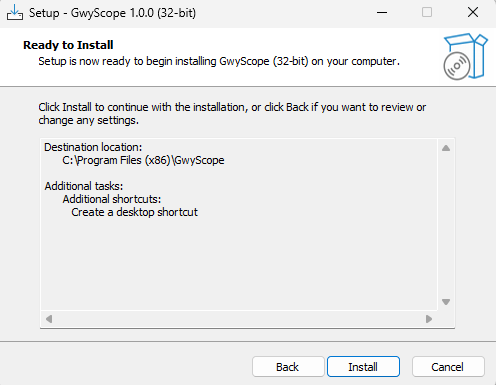Close the setup window with X
The image size is (496, 385).
(473, 13)
